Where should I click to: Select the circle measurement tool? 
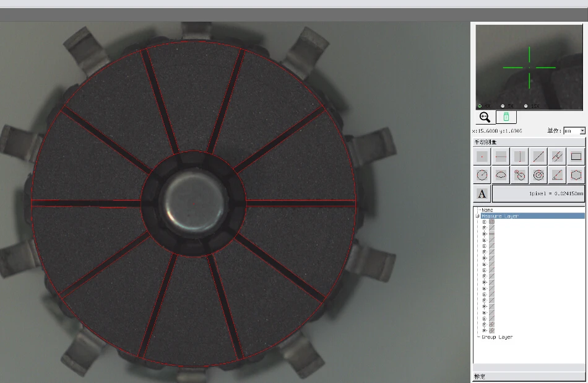tap(482, 175)
